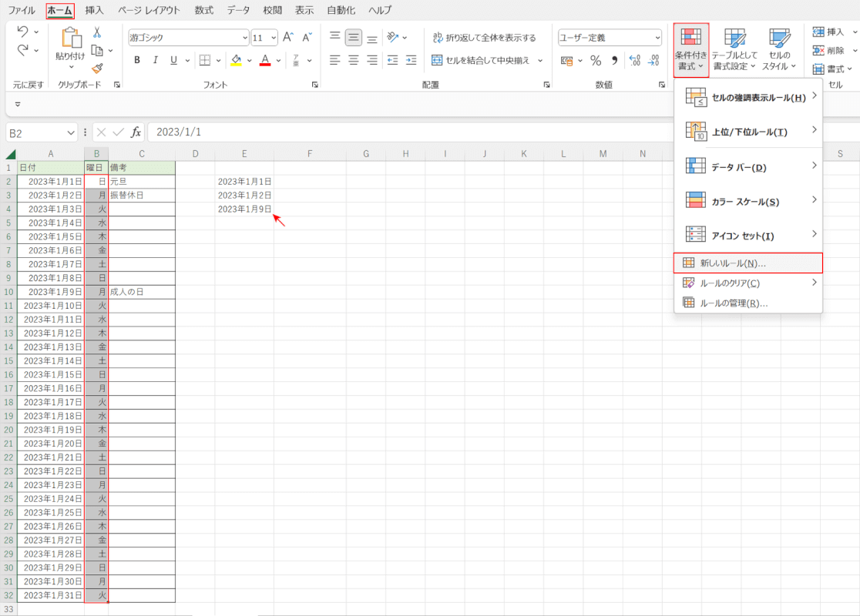The image size is (860, 616).
Task: Click 折り返して全体を表示する button
Action: [x=485, y=37]
